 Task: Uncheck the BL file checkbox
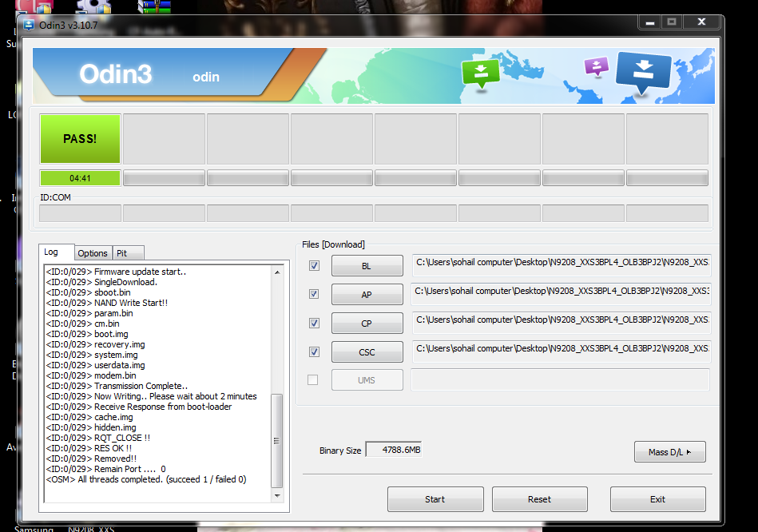(314, 265)
